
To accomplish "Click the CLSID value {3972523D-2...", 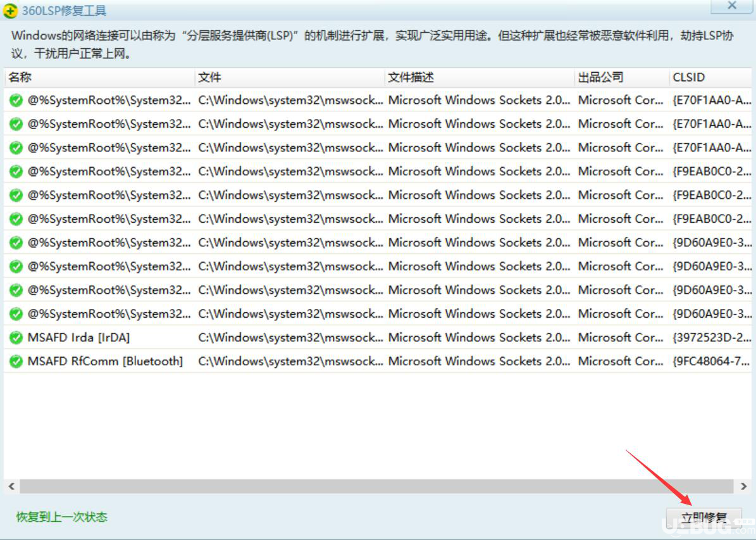I will (x=712, y=337).
